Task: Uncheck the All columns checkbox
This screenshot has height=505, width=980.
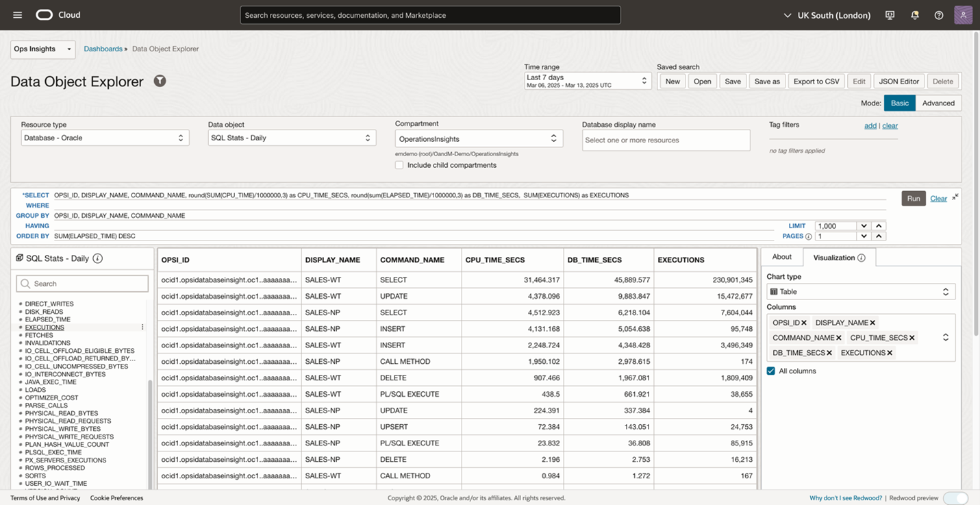Action: pyautogui.click(x=771, y=371)
